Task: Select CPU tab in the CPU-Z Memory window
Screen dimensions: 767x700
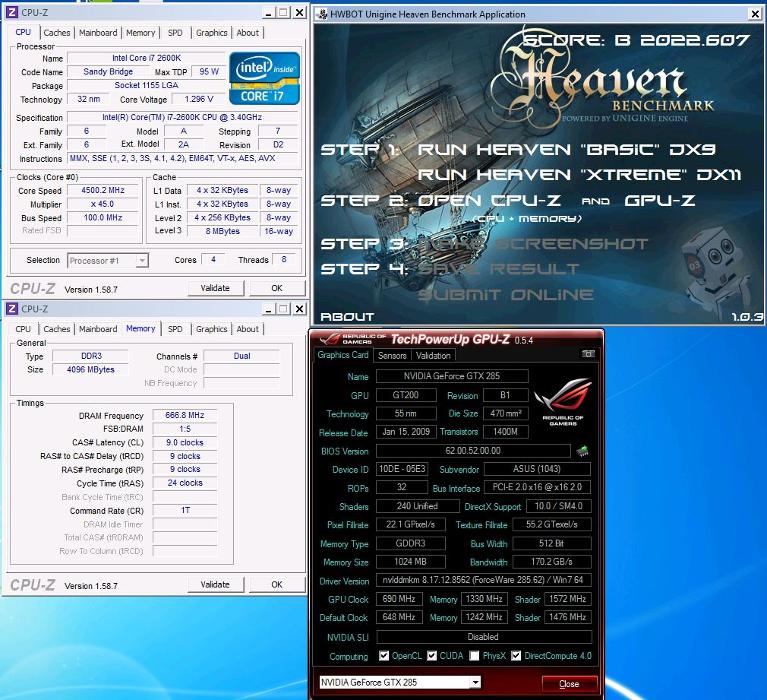Action: coord(23,329)
